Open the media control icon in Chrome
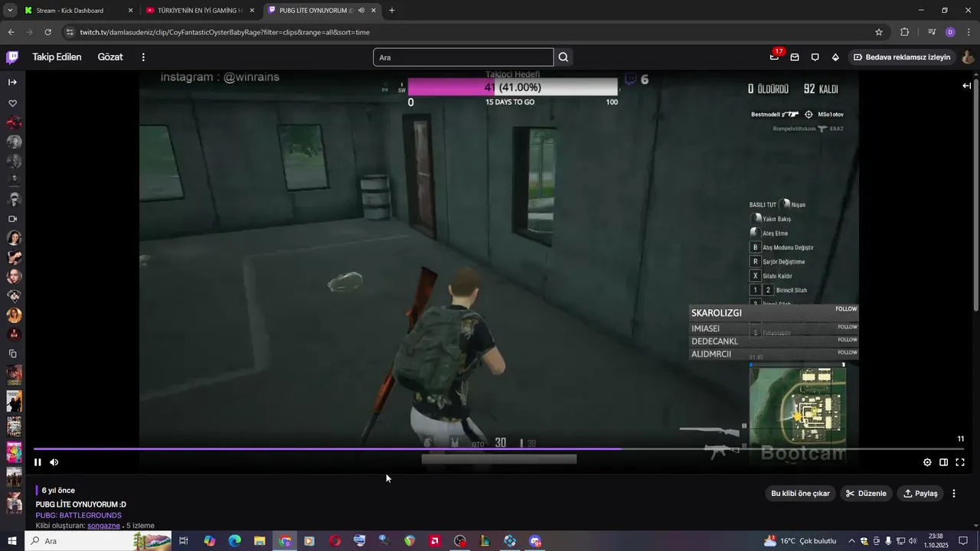Screen dimensions: 980x551 pos(932,32)
